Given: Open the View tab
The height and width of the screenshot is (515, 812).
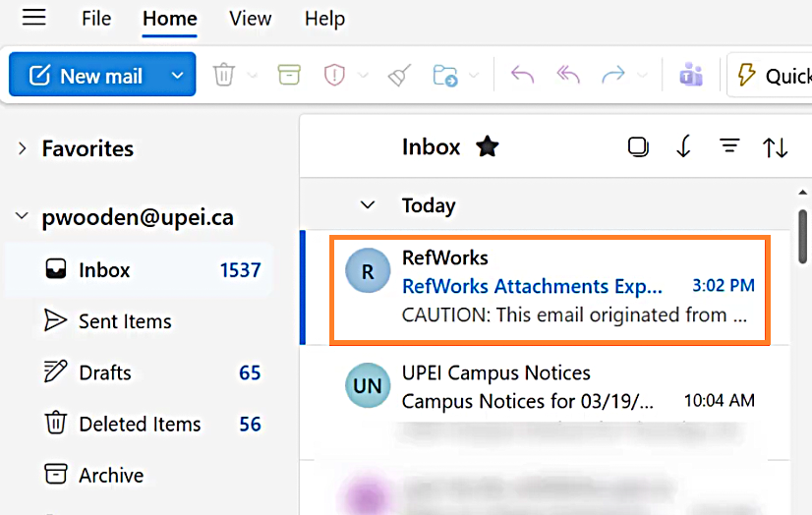Looking at the screenshot, I should 250,19.
